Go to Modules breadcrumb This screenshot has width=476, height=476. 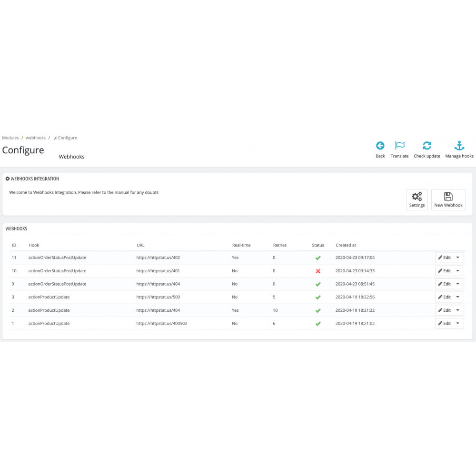point(10,138)
